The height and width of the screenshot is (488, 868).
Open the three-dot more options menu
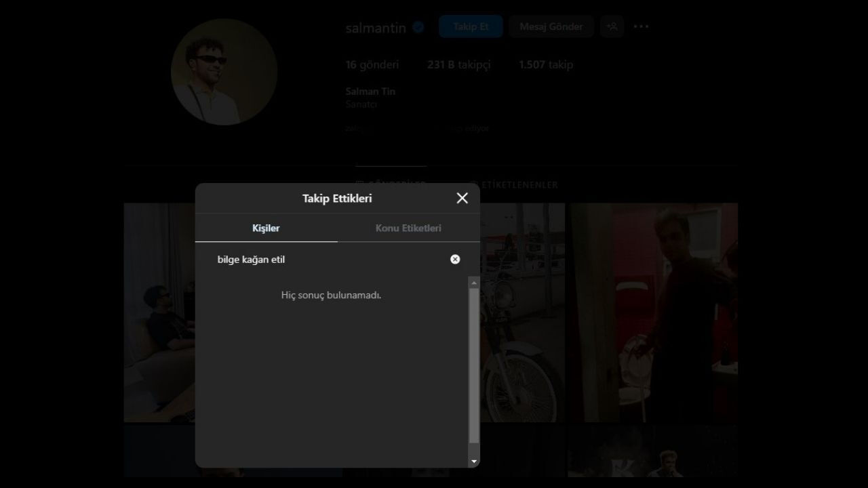641,26
